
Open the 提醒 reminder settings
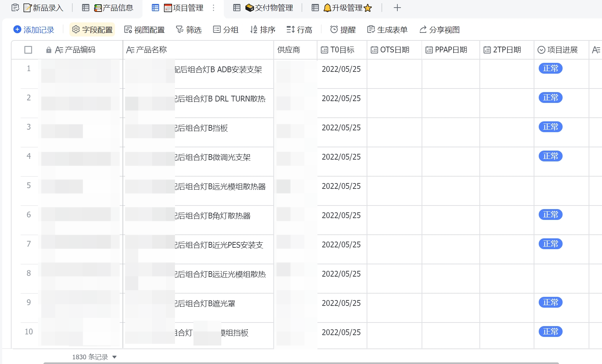click(x=343, y=30)
